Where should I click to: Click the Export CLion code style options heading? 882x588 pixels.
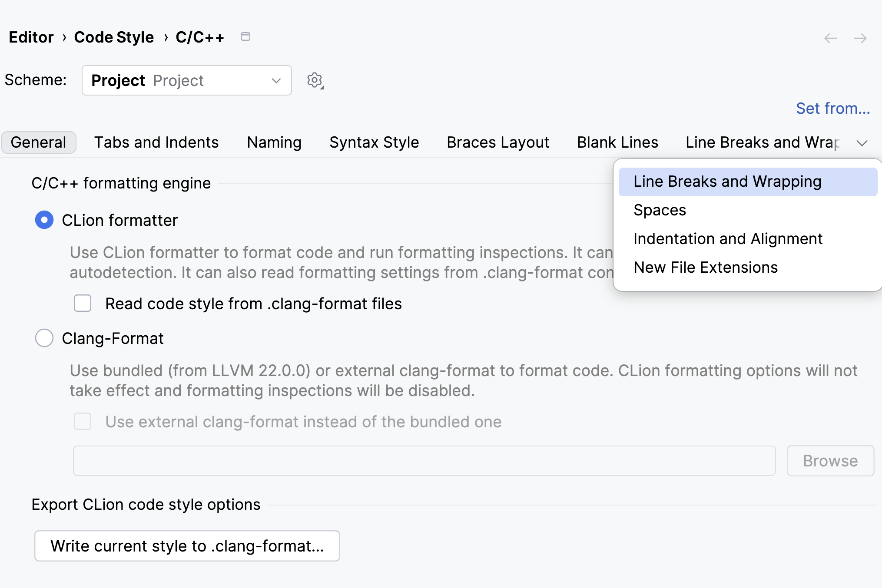pyautogui.click(x=146, y=505)
